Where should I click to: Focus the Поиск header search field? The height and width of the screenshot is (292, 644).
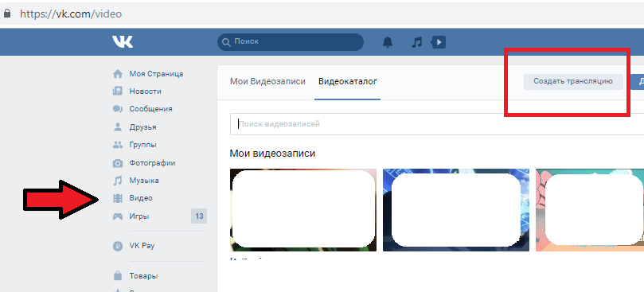pyautogui.click(x=291, y=42)
